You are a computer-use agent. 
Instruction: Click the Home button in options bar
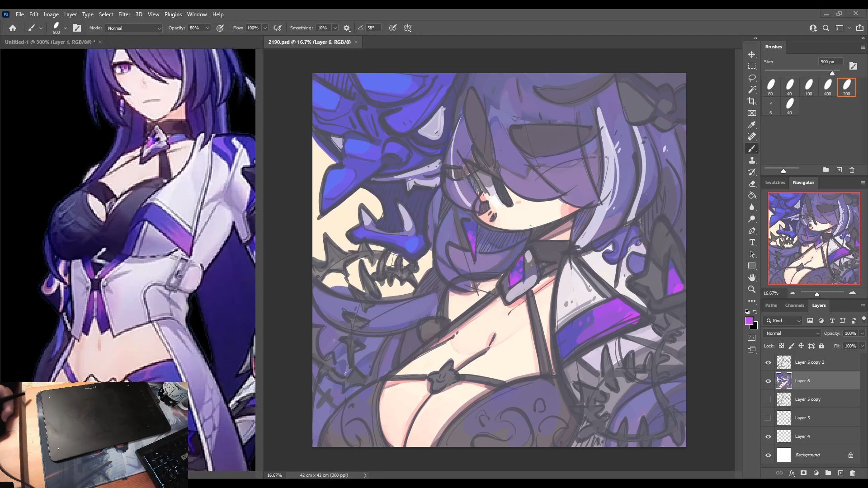pos(12,28)
